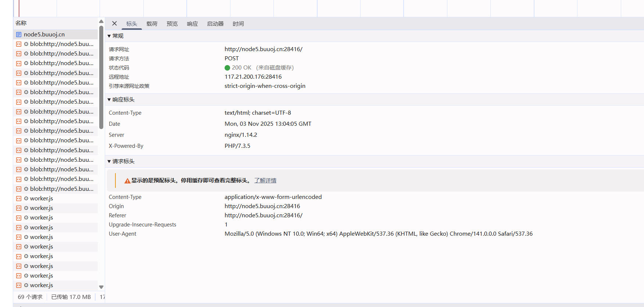
Task: Collapse the 响应标头 section
Action: pos(109,100)
